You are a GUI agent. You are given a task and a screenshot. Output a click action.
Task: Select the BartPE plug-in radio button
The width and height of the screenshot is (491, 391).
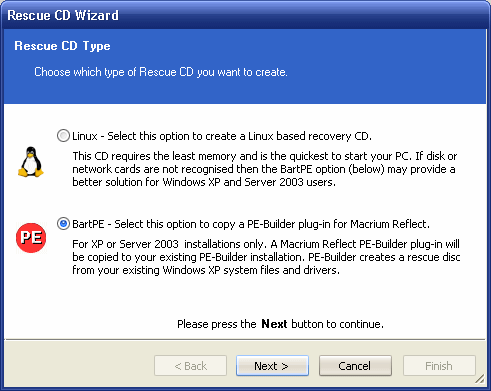63,224
